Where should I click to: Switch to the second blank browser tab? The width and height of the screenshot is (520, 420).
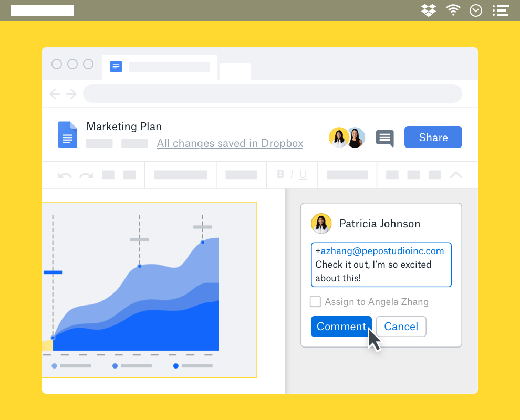235,71
